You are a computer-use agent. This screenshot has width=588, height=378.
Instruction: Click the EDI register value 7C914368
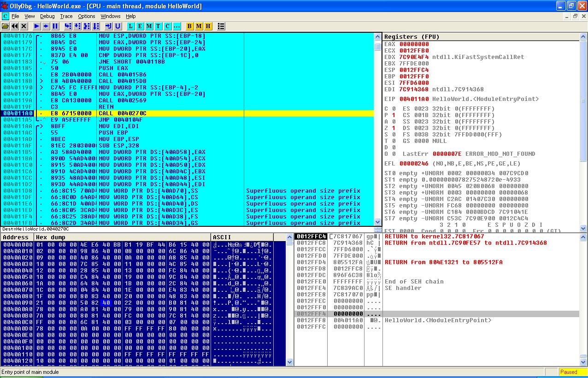click(414, 89)
